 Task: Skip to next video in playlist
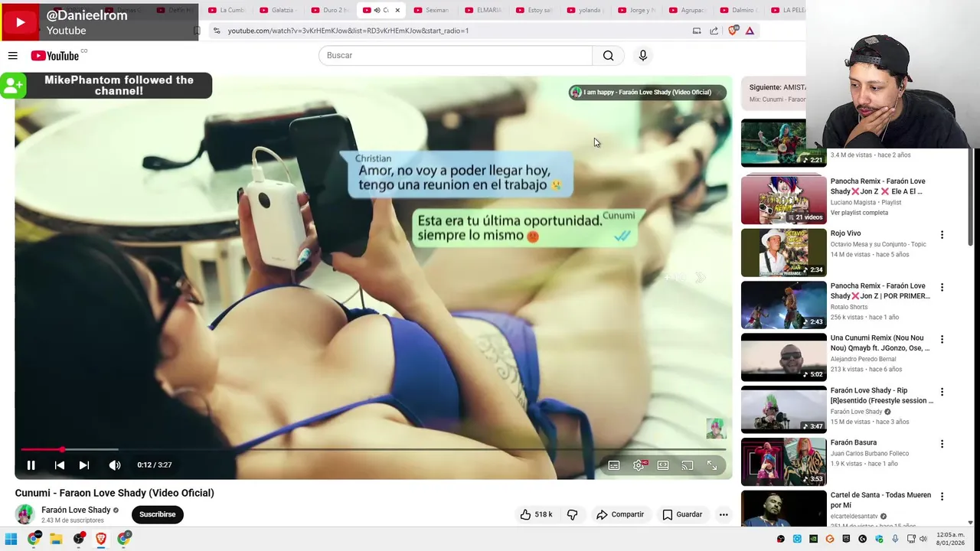pyautogui.click(x=84, y=465)
